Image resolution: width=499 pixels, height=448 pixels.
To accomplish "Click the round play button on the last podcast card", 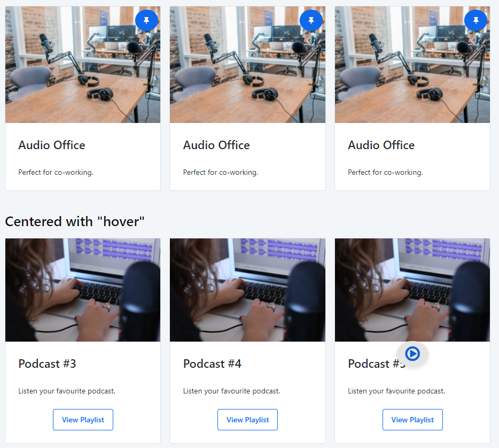I will (412, 353).
